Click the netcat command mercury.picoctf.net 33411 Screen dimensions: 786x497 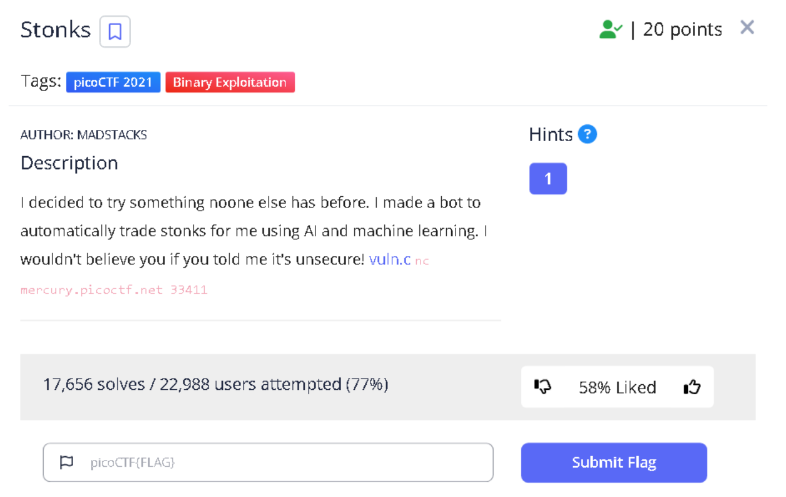click(114, 290)
